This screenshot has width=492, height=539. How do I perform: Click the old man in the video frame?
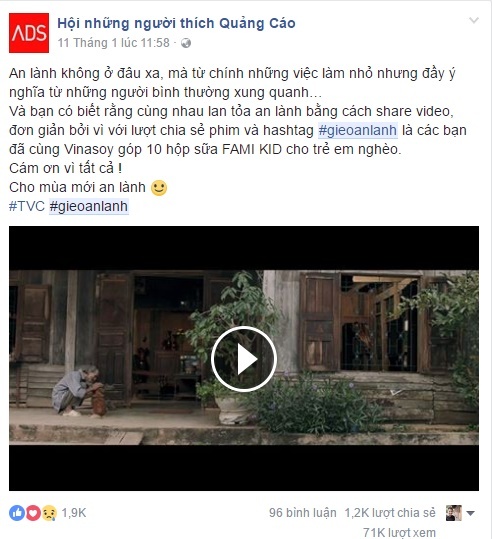(74, 391)
